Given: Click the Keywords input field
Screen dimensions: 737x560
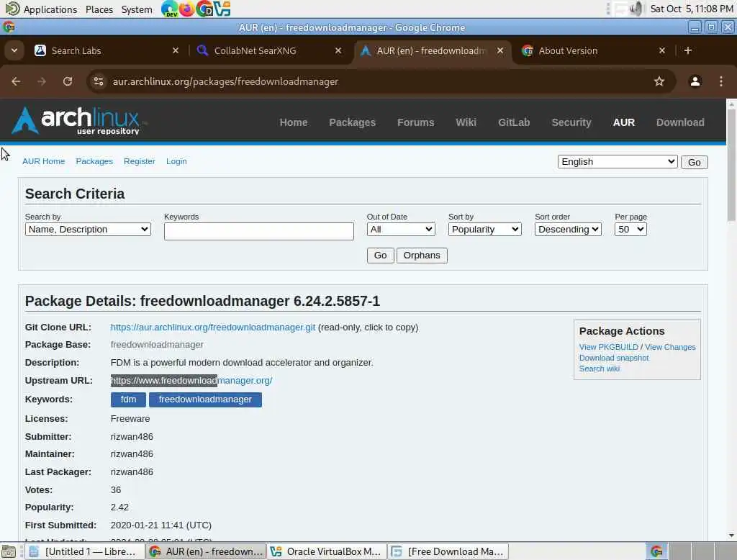Looking at the screenshot, I should coord(258,231).
